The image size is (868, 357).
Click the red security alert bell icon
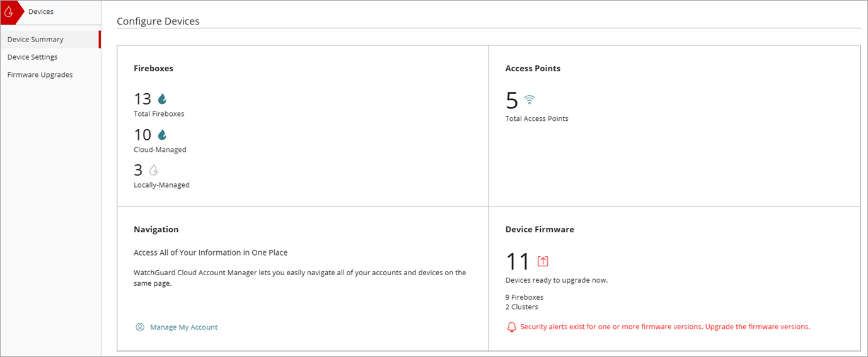512,327
